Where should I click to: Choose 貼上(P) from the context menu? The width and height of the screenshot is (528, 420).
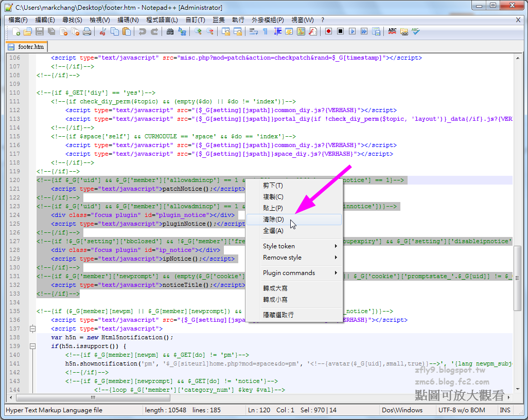pyautogui.click(x=294, y=208)
